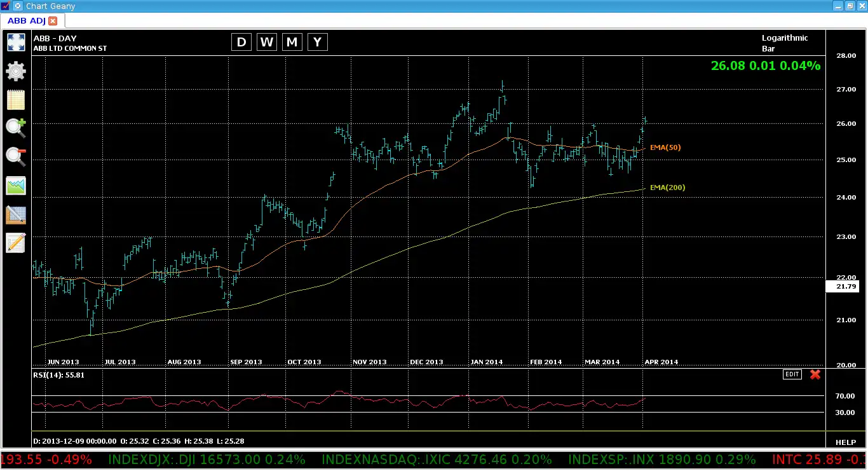
Task: Zoom out with the red-minus magnifier
Action: 16,156
